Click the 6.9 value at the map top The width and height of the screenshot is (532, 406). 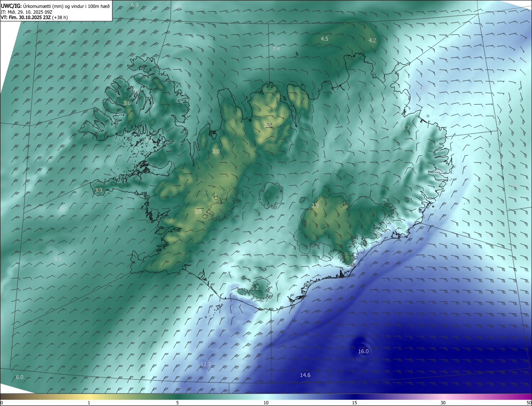pos(135,5)
